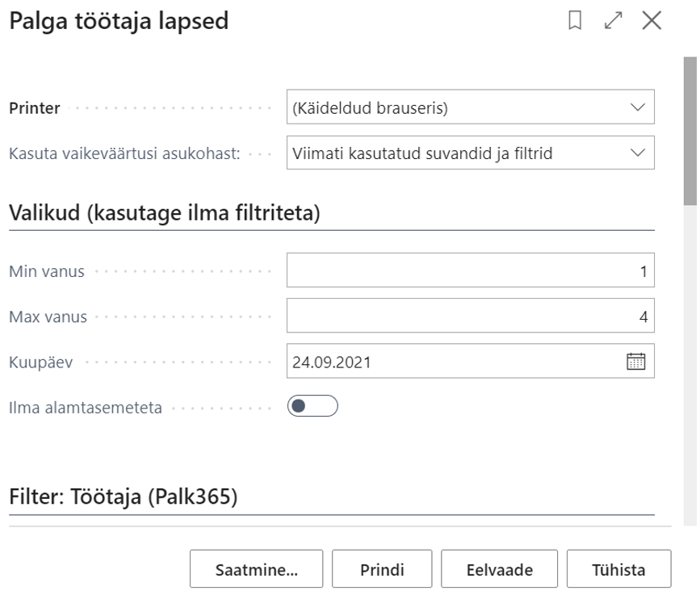The height and width of the screenshot is (595, 700).
Task: Click the Prindi button
Action: (x=382, y=569)
